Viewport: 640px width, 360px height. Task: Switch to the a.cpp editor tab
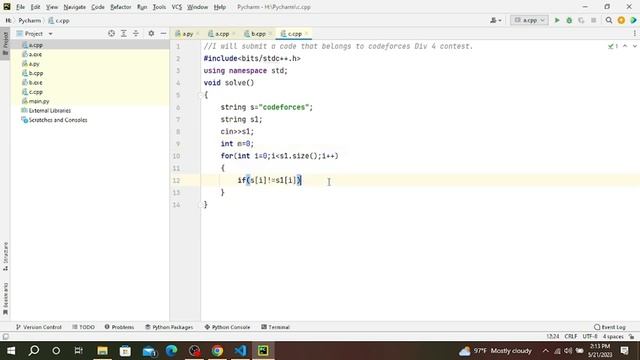[x=221, y=33]
